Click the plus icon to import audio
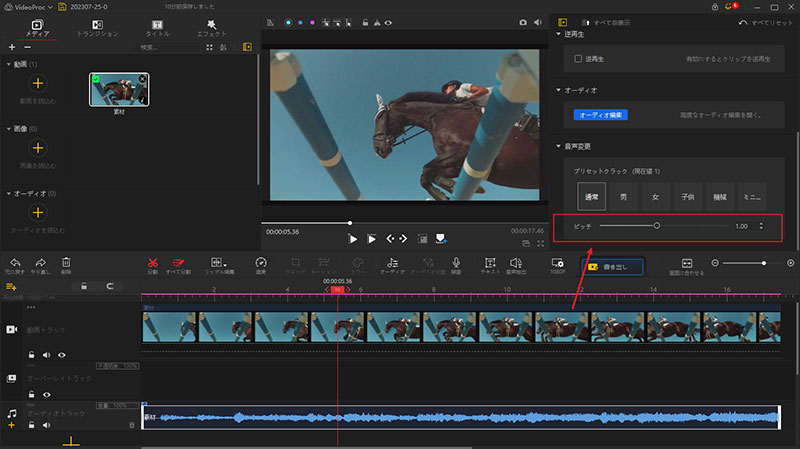Viewport: 800px width, 449px height. (38, 212)
